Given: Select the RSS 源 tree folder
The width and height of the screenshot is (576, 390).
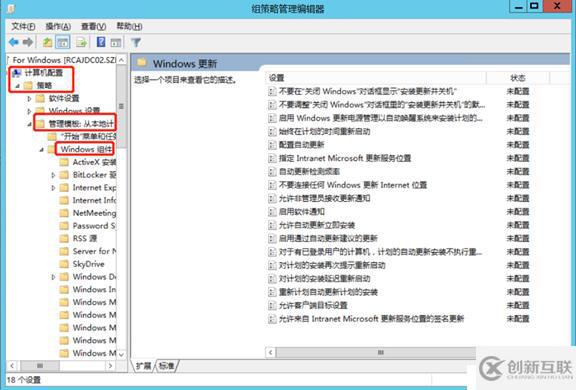Looking at the screenshot, I should click(85, 239).
